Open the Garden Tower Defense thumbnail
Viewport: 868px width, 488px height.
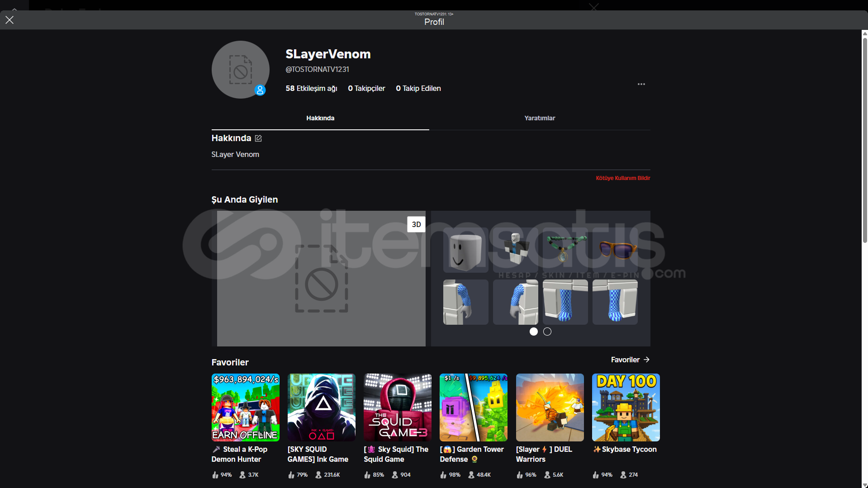pos(474,407)
